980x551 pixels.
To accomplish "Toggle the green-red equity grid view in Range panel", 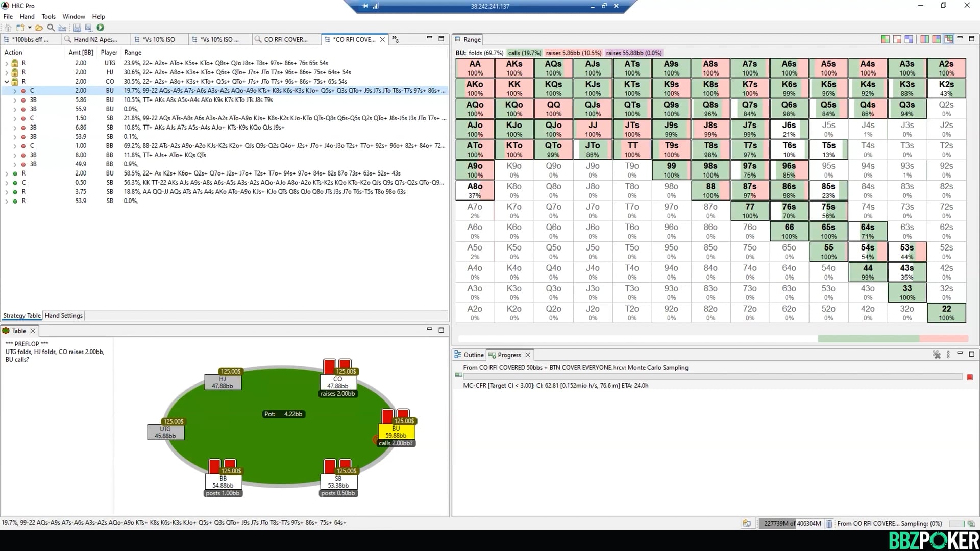I will (x=886, y=39).
